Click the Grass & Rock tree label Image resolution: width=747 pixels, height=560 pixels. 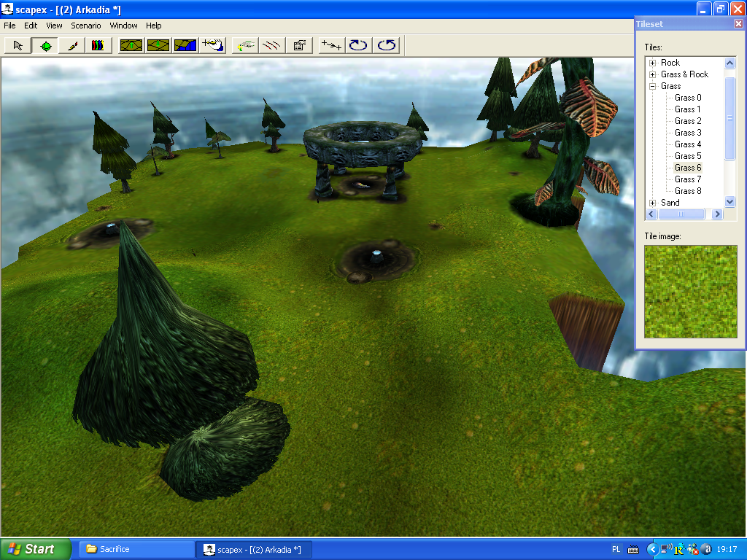tap(684, 74)
